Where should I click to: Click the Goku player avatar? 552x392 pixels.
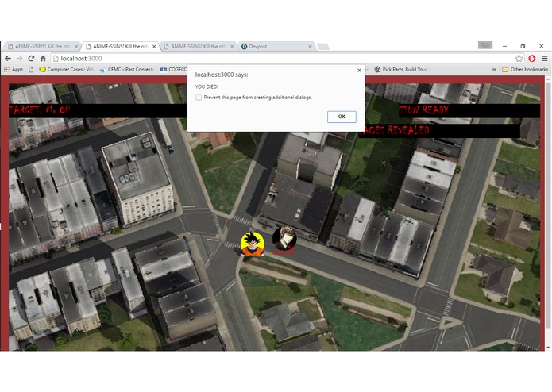click(x=253, y=244)
